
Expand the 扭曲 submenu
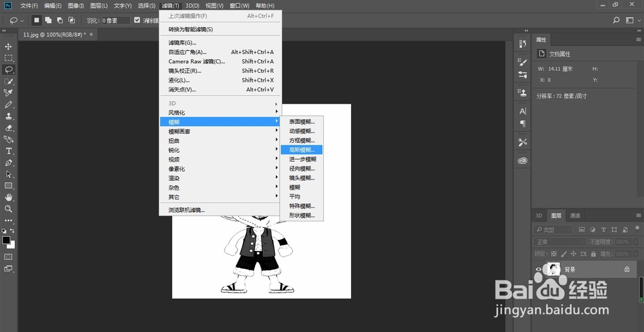(x=220, y=141)
